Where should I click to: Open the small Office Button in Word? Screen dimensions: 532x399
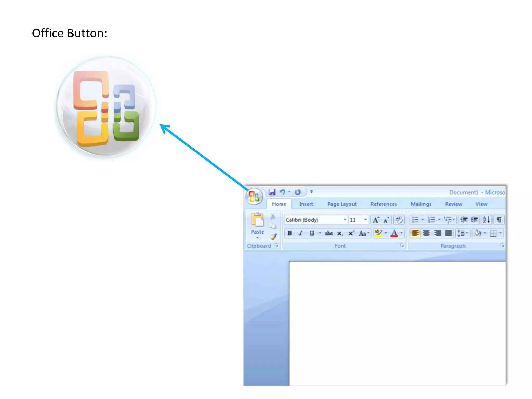click(x=254, y=196)
